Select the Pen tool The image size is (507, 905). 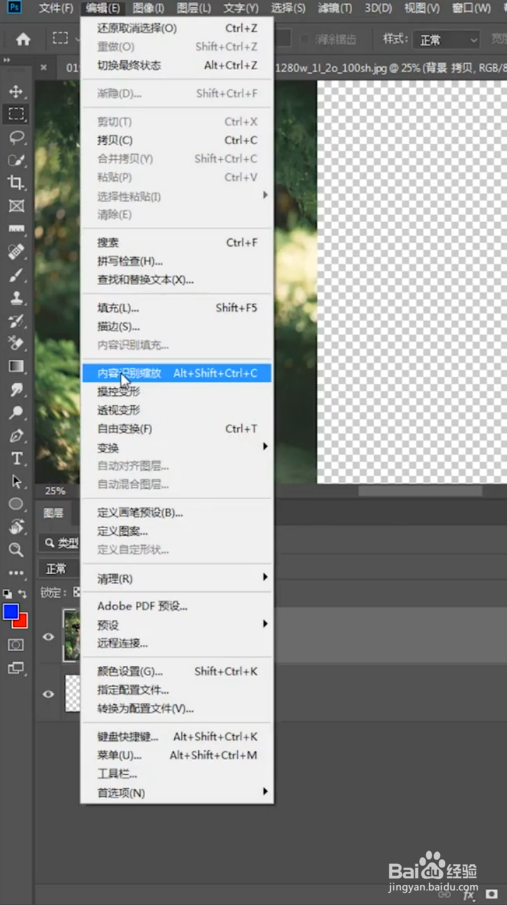coord(16,436)
